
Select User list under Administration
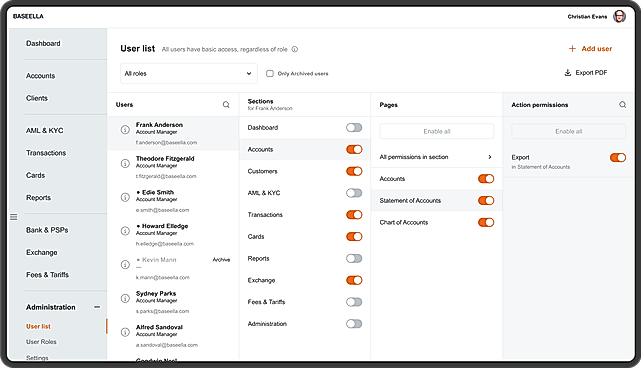[38, 326]
